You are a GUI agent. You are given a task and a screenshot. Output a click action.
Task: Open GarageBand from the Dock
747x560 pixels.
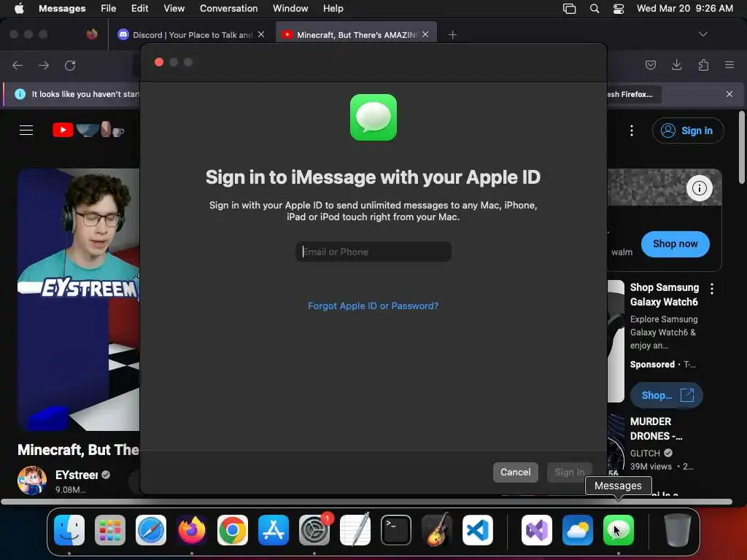437,530
